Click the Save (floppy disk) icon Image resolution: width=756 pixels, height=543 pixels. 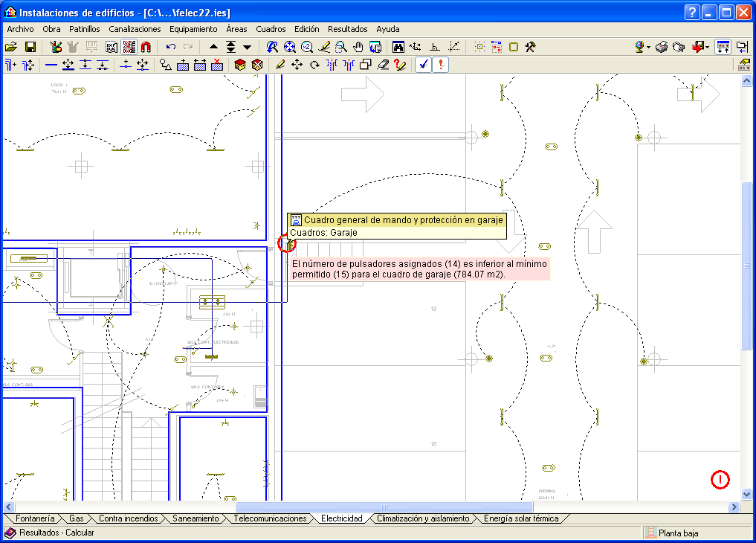(30, 47)
